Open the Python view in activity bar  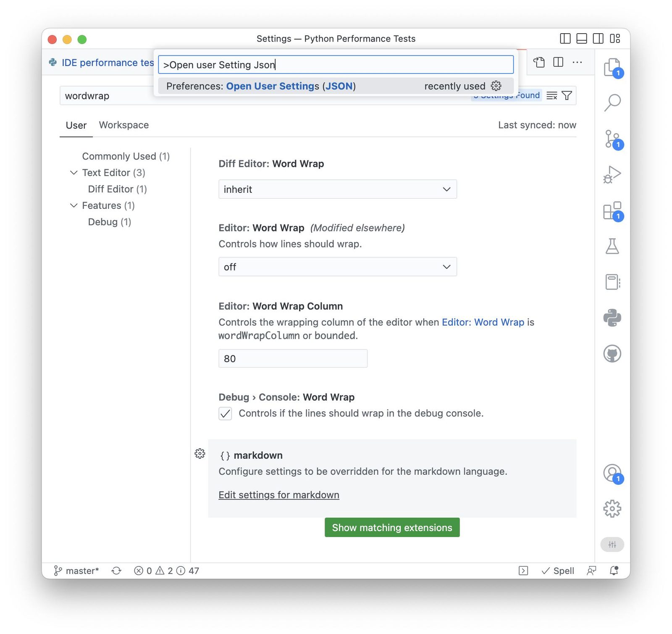(612, 318)
